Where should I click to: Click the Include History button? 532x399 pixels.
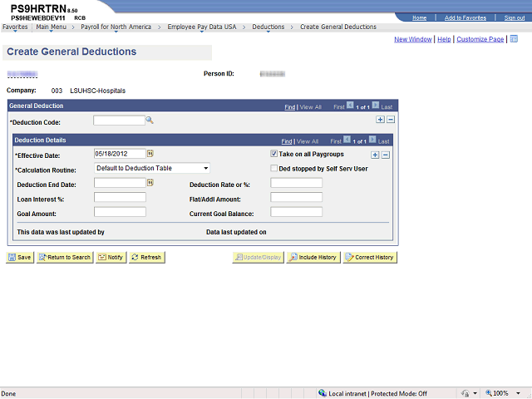point(313,257)
